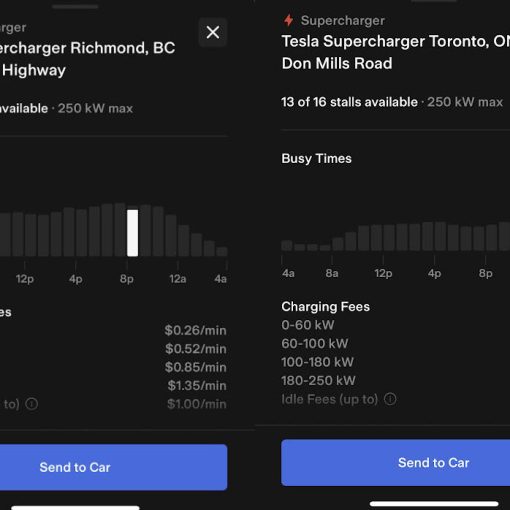Image resolution: width=510 pixels, height=510 pixels.
Task: Open Idle Fees info in Richmond panel
Action: [32, 404]
